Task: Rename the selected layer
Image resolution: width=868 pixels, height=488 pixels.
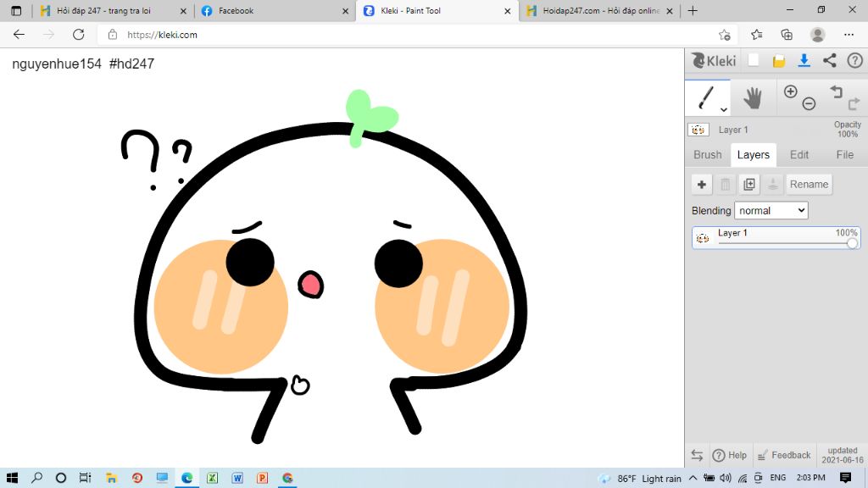Action: [x=809, y=184]
